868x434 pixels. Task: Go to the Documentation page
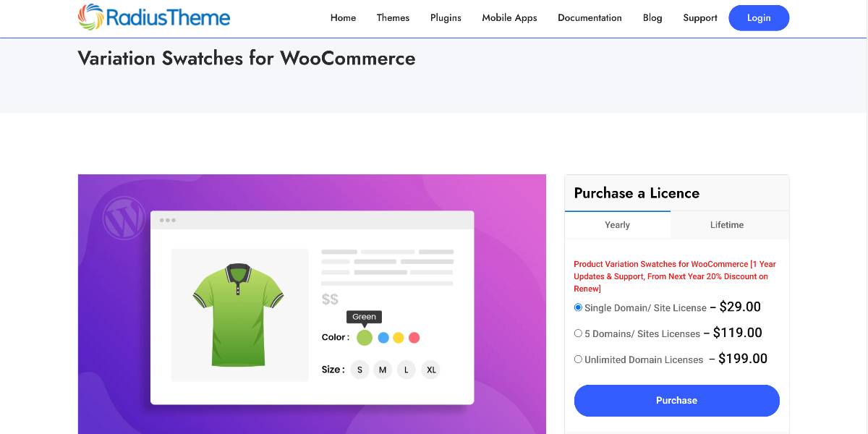pyautogui.click(x=590, y=18)
